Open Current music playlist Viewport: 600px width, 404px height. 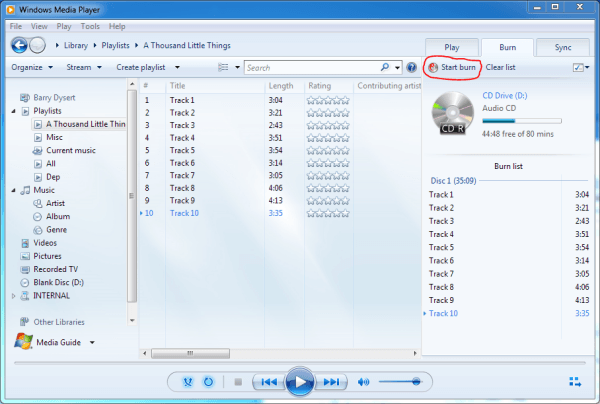[x=71, y=150]
